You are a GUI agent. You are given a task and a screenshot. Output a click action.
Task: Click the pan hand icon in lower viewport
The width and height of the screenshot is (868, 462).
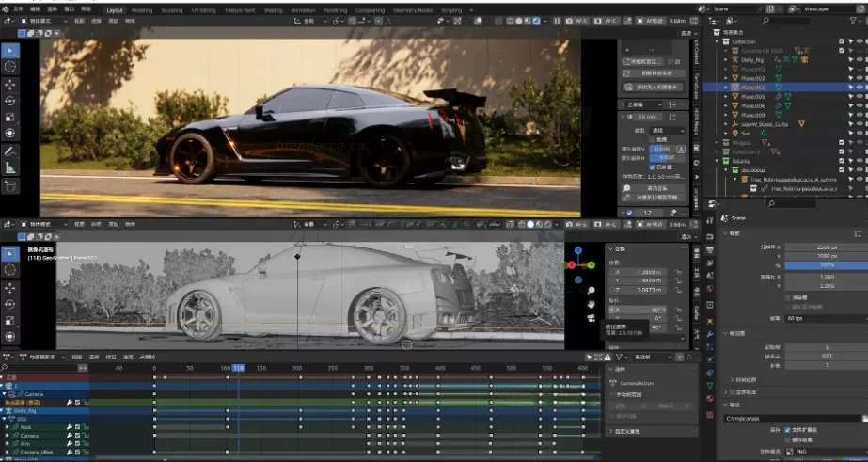[592, 304]
